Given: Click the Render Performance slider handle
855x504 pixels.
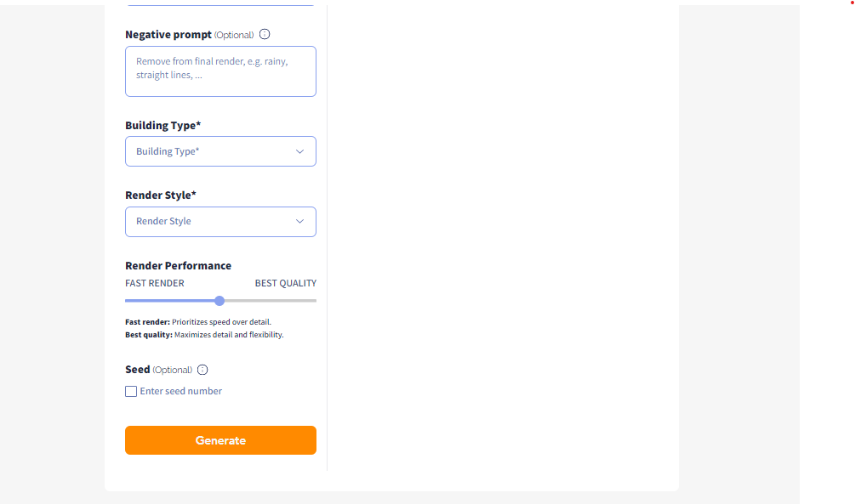Looking at the screenshot, I should pos(219,301).
